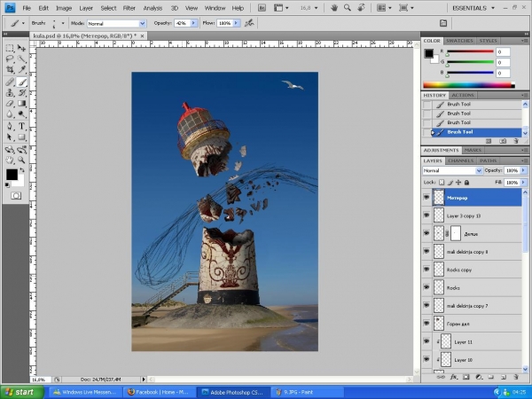
Task: Select the Magic Wand tool
Action: (21, 59)
